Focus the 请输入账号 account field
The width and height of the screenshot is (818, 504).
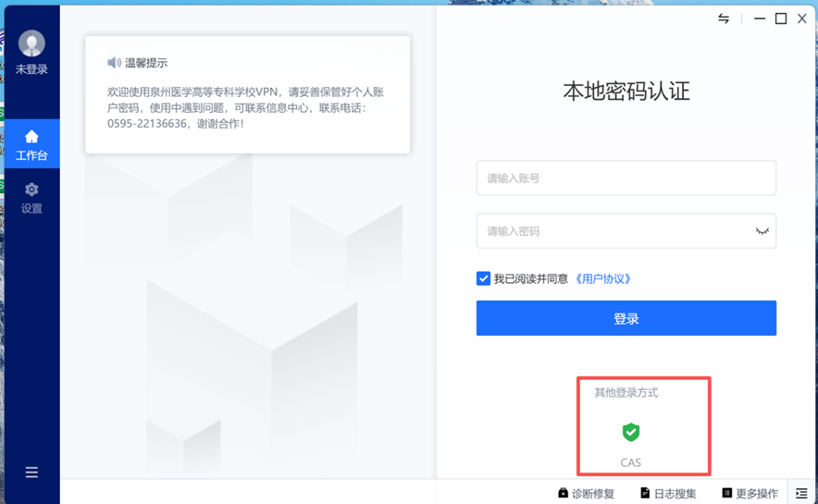point(626,178)
